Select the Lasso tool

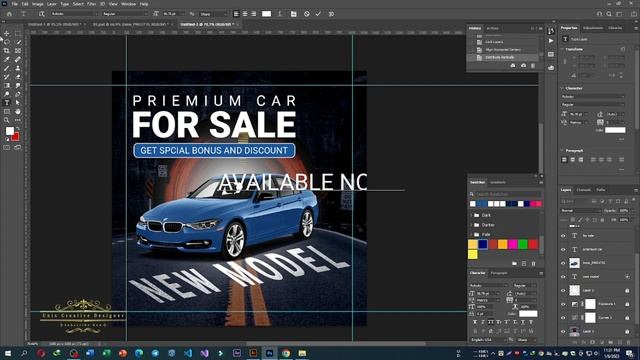coord(7,42)
